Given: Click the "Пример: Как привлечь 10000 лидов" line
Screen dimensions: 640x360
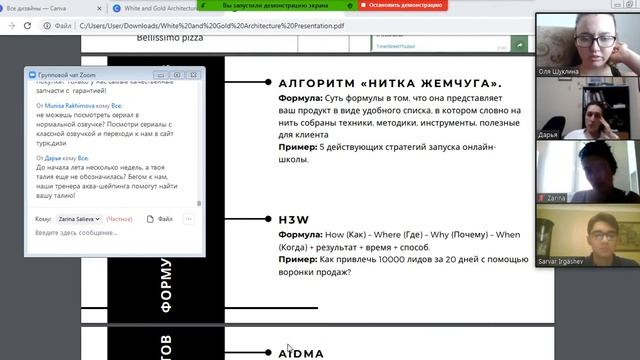Looking at the screenshot, I should [403, 260].
